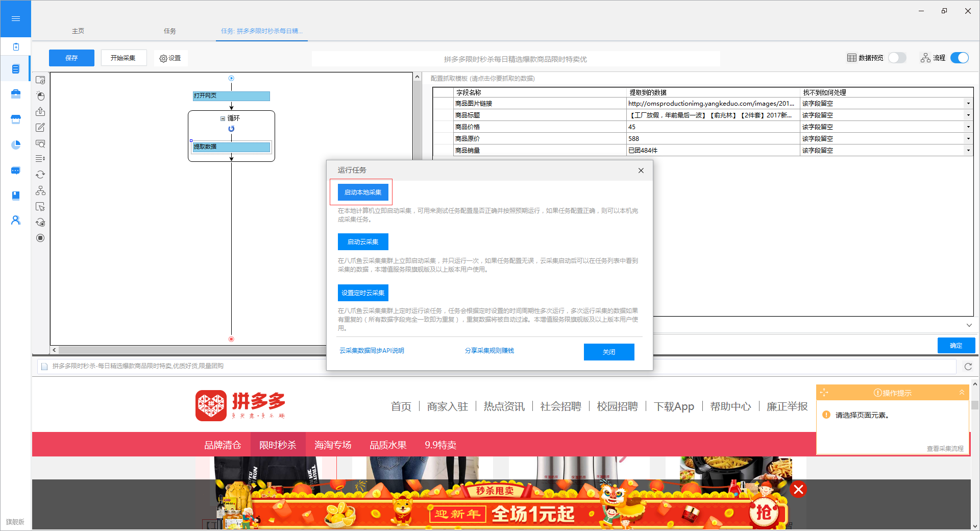Viewport: 980px width, 531px height.
Task: Open 云采集数据同步API说明 link
Action: [372, 351]
